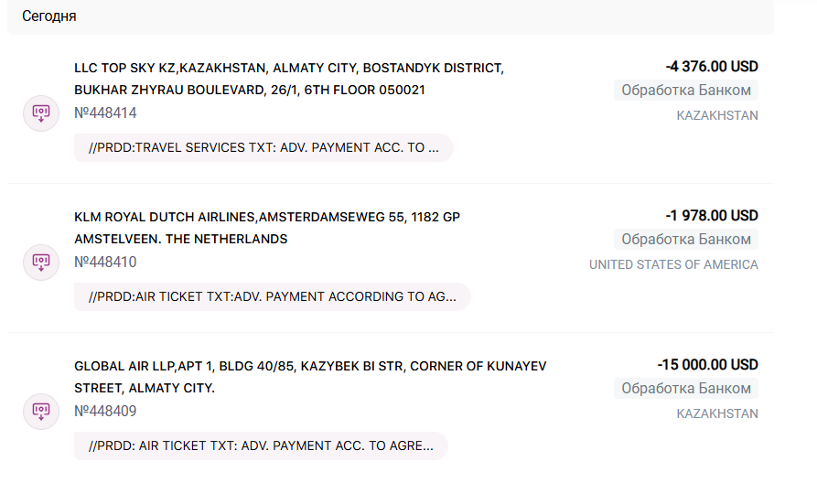This screenshot has width=817, height=504.
Task: Click transaction number №448409
Action: coord(105,412)
